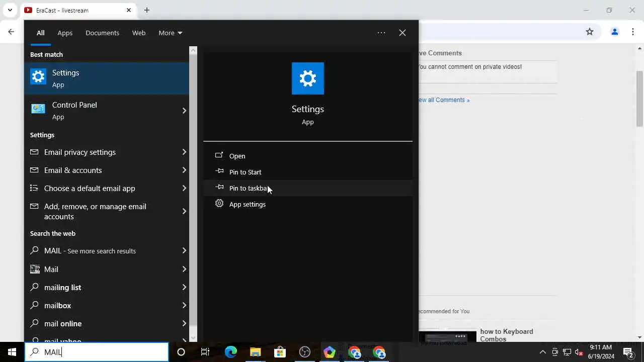
Task: Bookmark this page with the star icon
Action: (590, 32)
